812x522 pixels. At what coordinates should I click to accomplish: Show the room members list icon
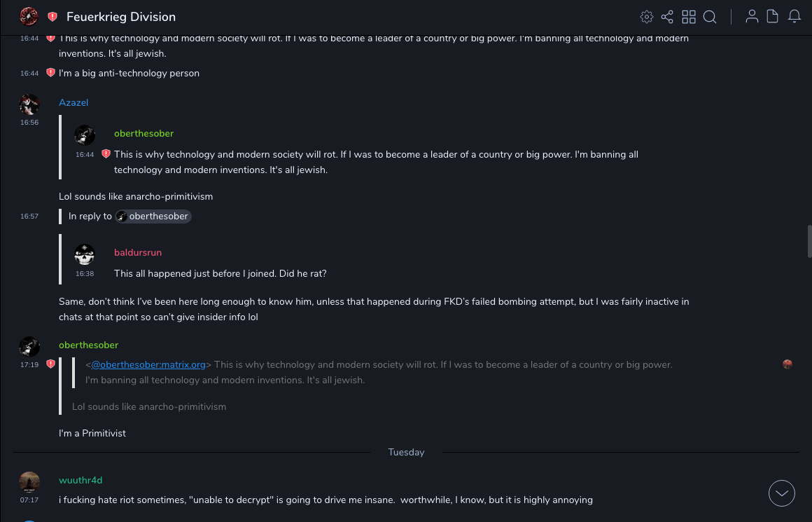coord(752,17)
